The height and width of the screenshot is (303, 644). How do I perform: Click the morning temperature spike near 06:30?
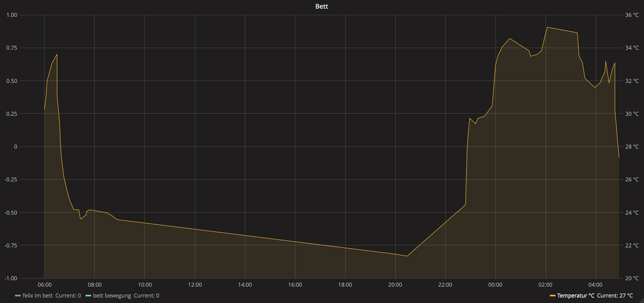tap(57, 54)
